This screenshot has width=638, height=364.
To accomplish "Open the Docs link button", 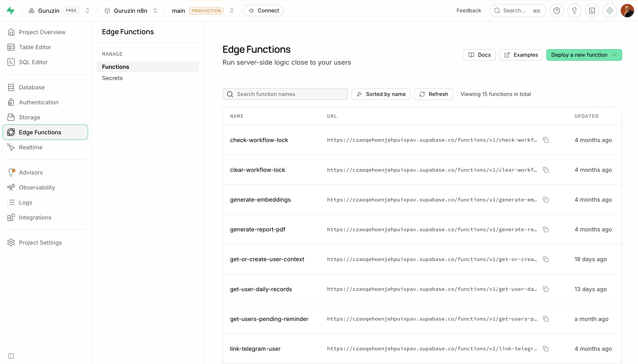I will click(x=479, y=55).
